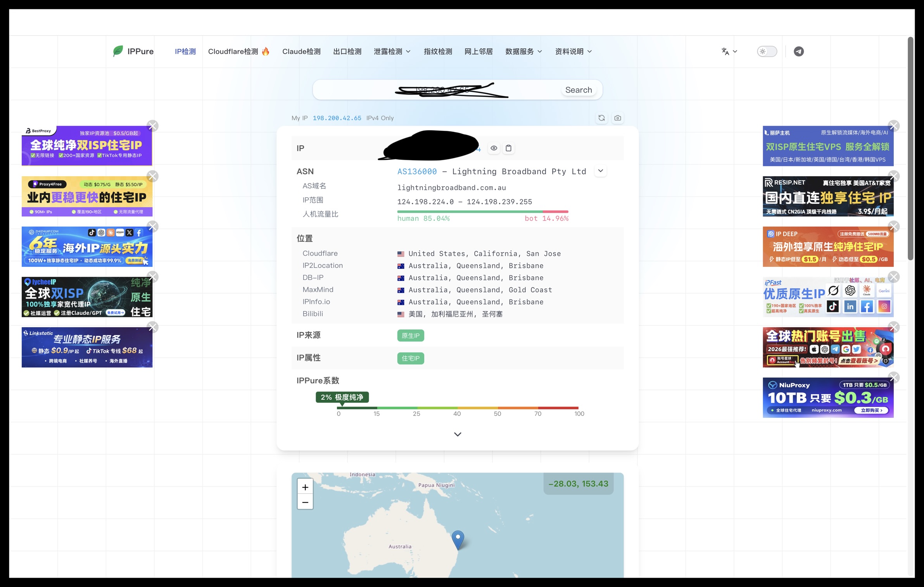924x587 pixels.
Task: Click the 住宅IP badge
Action: point(411,358)
